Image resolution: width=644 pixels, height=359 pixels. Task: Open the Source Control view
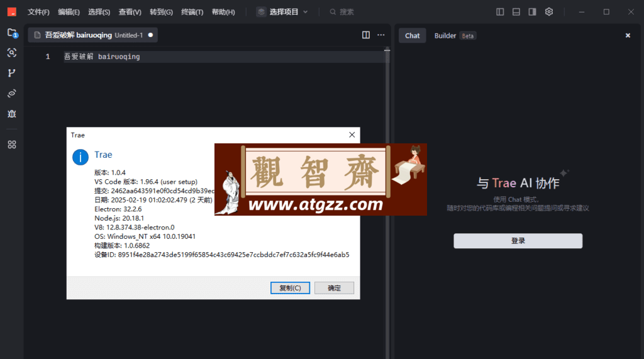(x=12, y=73)
